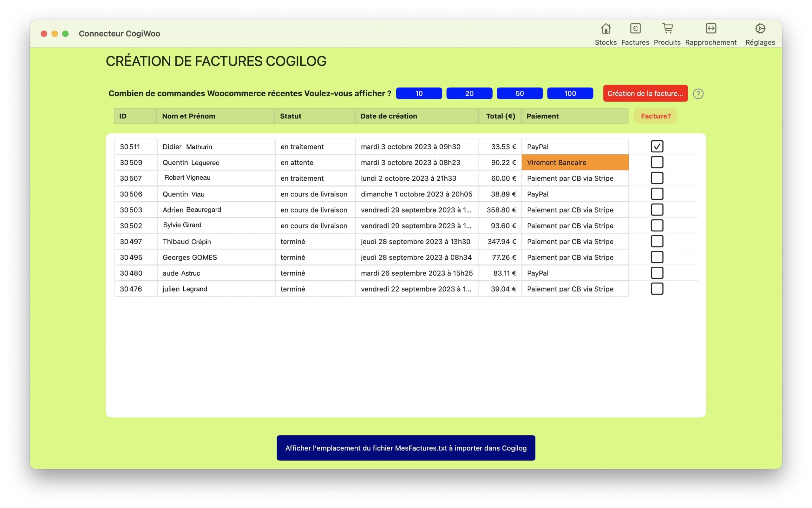This screenshot has width=812, height=508.
Task: Click the Connecteur CogiWoo window title
Action: pos(119,34)
